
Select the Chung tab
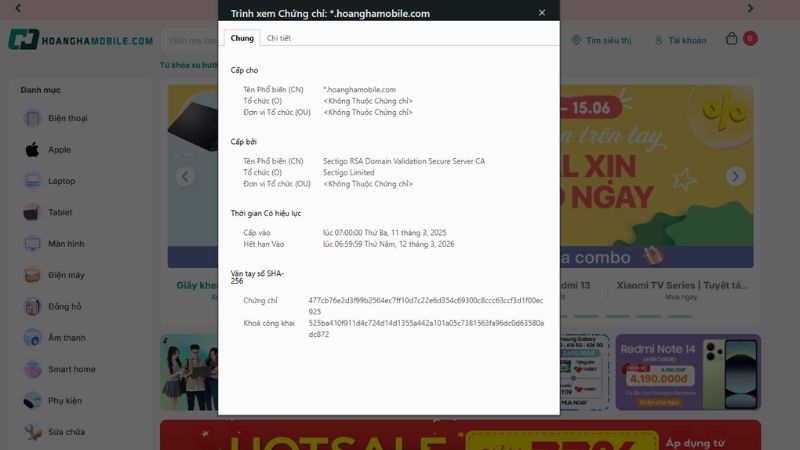242,38
